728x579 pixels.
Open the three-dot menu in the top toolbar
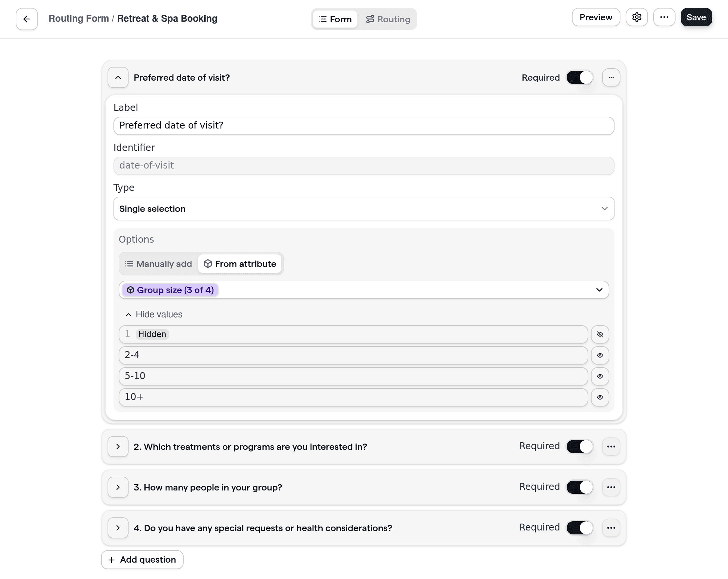click(x=664, y=17)
